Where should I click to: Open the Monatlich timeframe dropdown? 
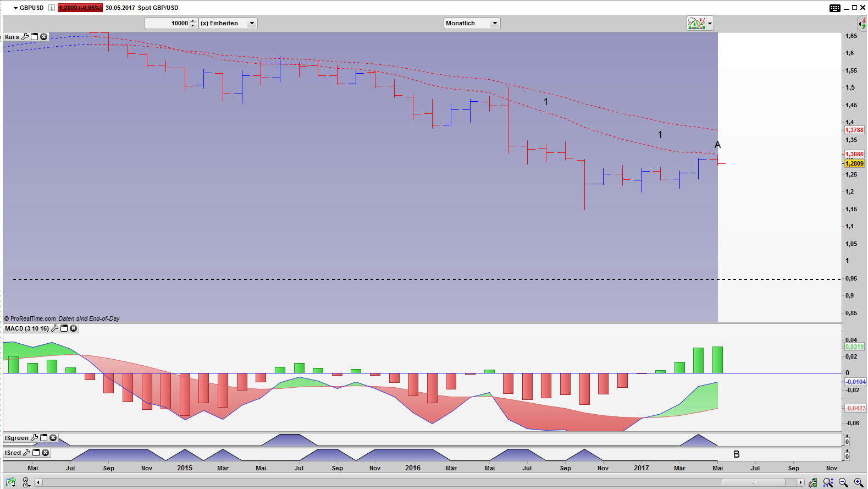[x=472, y=23]
